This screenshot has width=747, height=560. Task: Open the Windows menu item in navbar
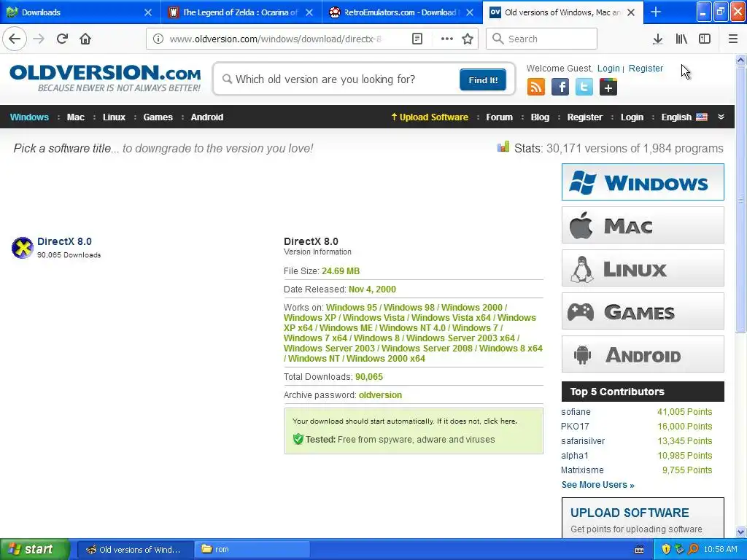coord(29,117)
